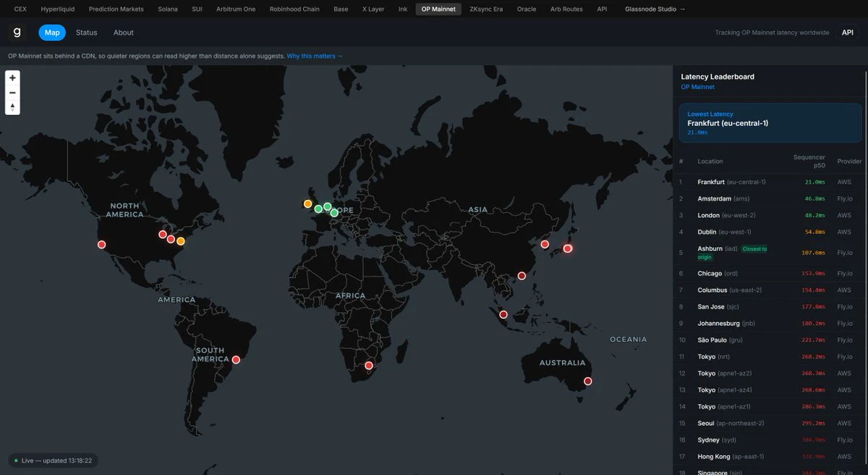The image size is (868, 475).
Task: Select the Dublin (eu-west-1) leaderboard row
Action: click(x=770, y=232)
